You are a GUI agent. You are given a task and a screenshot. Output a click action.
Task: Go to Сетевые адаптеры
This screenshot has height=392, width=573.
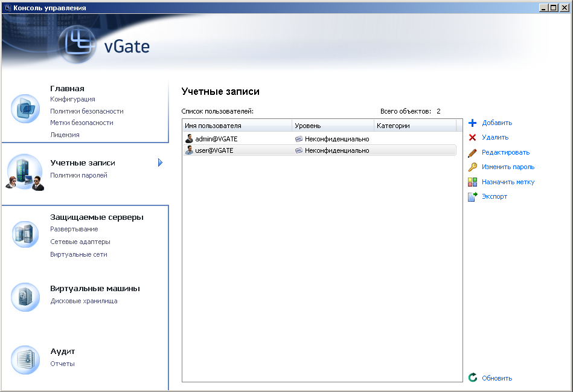pos(80,242)
